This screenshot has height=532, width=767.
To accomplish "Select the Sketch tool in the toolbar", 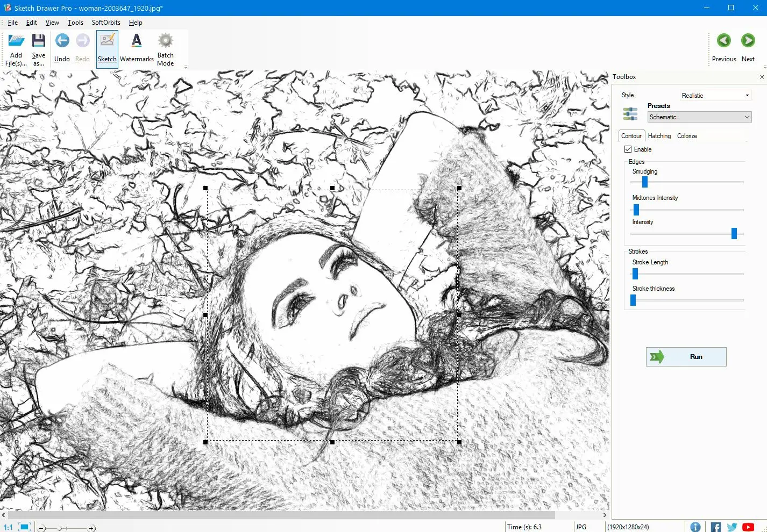I will (106, 48).
